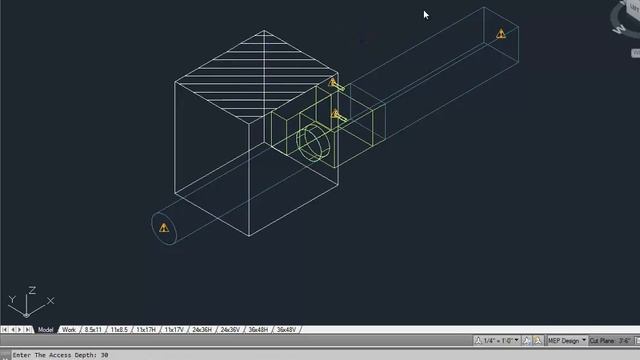The width and height of the screenshot is (640, 360).
Task: Click the Cut Plane 3'-6" button
Action: (x=610, y=340)
